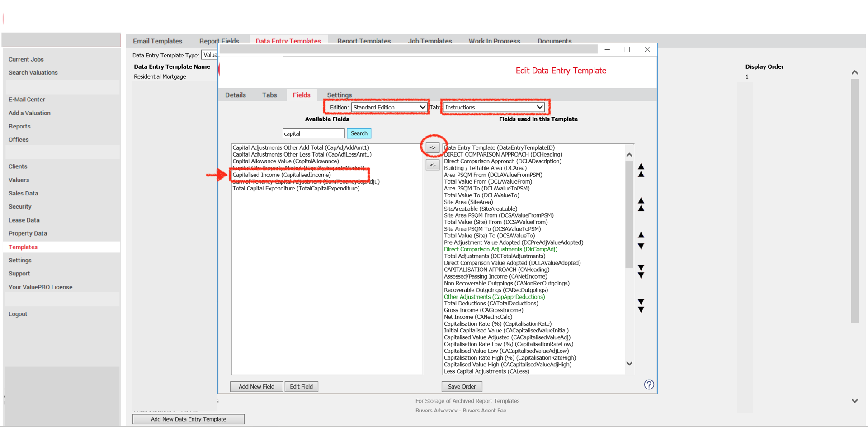The width and height of the screenshot is (868, 427).
Task: Remove field using the <- arrow button
Action: pos(433,165)
